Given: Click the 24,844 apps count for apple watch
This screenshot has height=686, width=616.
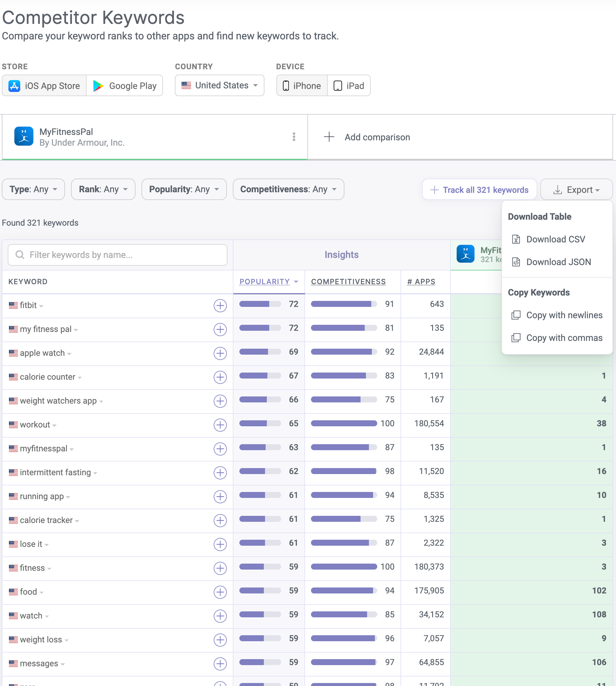Looking at the screenshot, I should click(431, 351).
